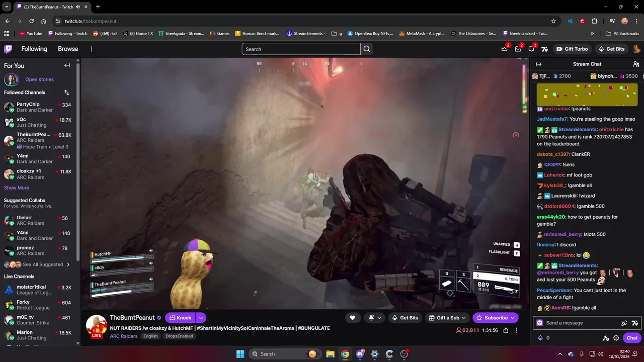Click the Twitch logo home icon
This screenshot has height=362, width=644.
click(8, 49)
